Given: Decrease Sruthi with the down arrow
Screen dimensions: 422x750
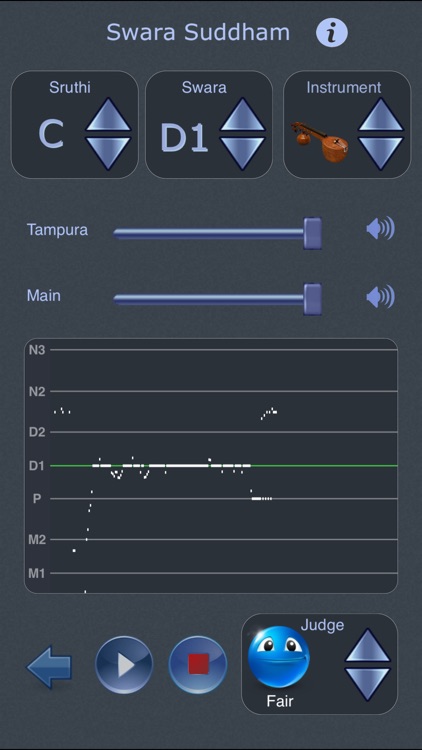Looking at the screenshot, I should coord(108,153).
